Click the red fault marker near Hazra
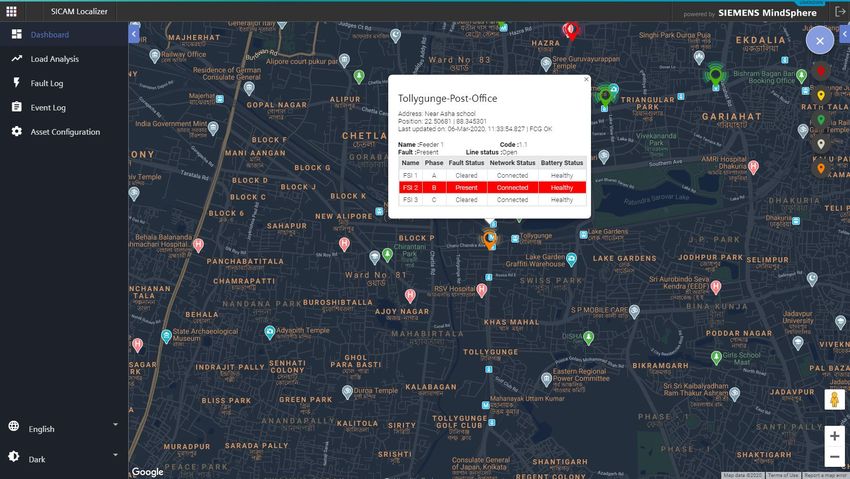Image resolution: width=850 pixels, height=479 pixels. pos(570,30)
